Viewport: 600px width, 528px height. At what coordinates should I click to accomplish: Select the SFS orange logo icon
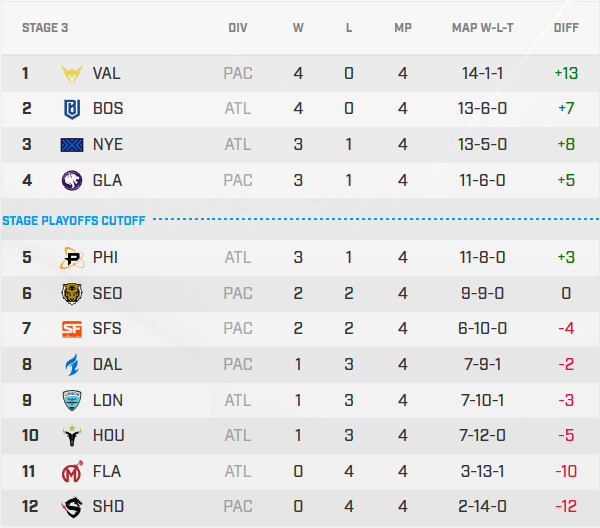[72, 329]
